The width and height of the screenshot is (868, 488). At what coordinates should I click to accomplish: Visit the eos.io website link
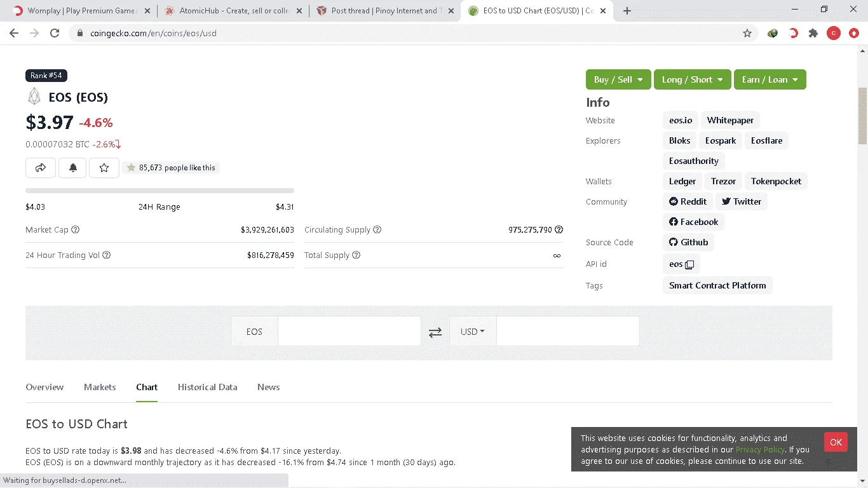point(681,120)
